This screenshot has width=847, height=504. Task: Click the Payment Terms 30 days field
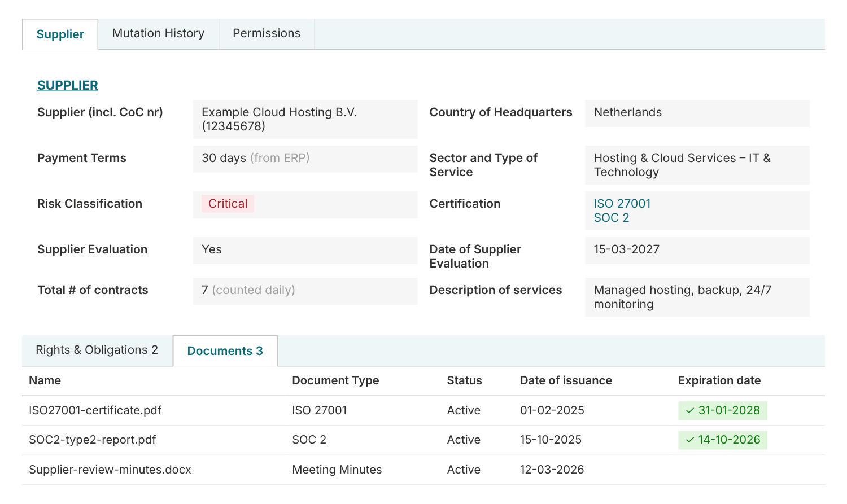click(305, 159)
